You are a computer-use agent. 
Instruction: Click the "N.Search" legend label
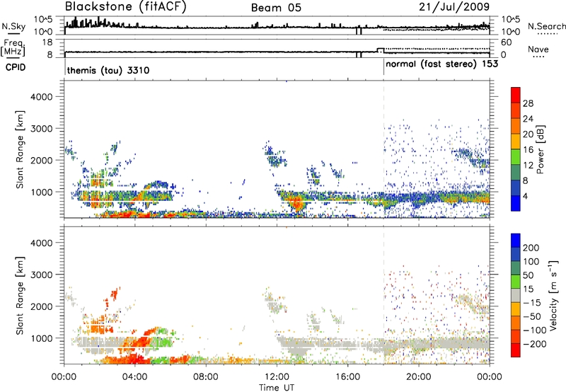546,26
